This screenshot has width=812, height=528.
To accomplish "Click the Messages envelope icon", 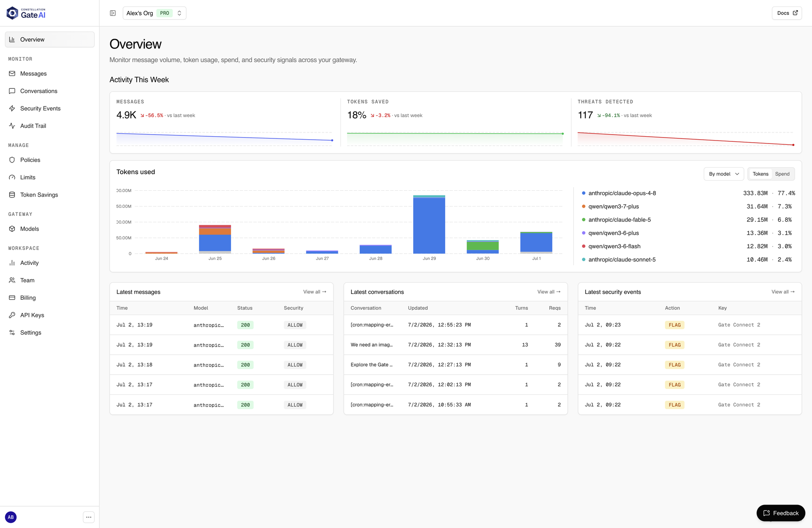I will click(x=12, y=74).
